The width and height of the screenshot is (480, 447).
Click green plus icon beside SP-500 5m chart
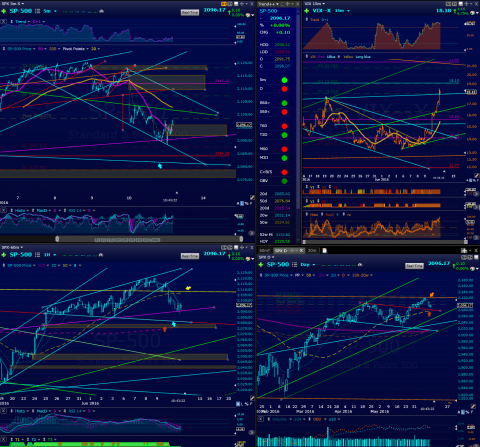[x=4, y=11]
